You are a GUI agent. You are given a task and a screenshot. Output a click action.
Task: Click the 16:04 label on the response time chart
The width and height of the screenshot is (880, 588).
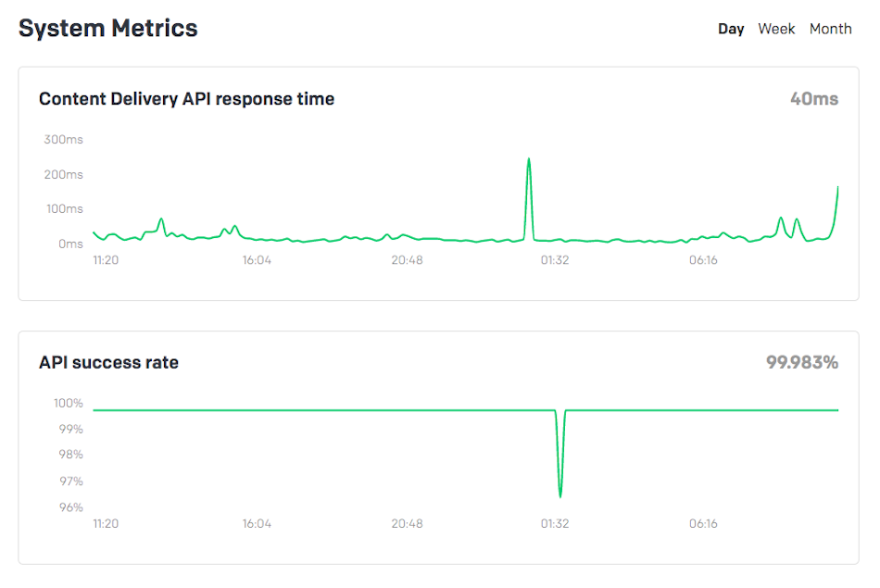[x=257, y=260]
